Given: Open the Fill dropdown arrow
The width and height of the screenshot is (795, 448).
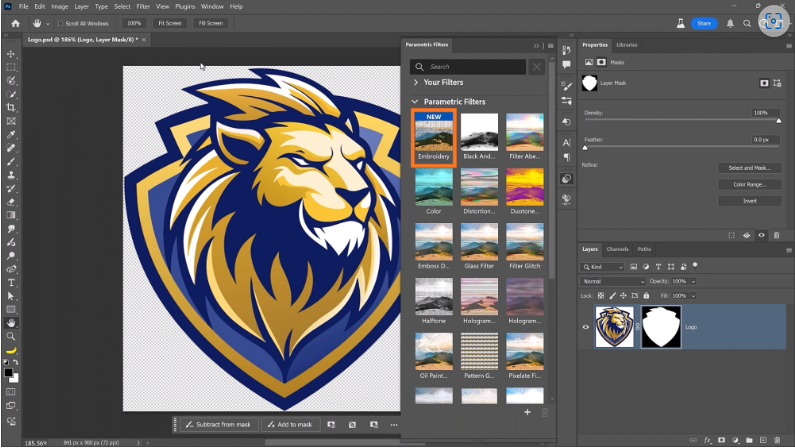Looking at the screenshot, I should 693,296.
